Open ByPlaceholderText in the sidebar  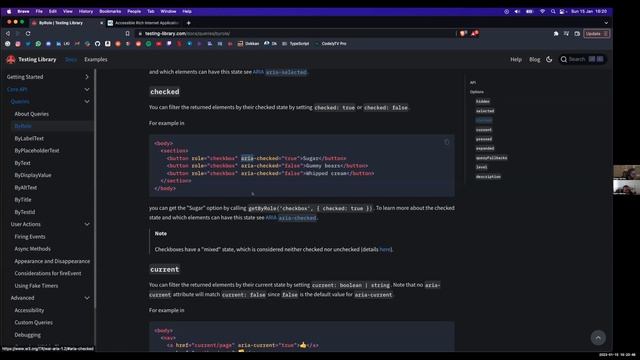37,151
